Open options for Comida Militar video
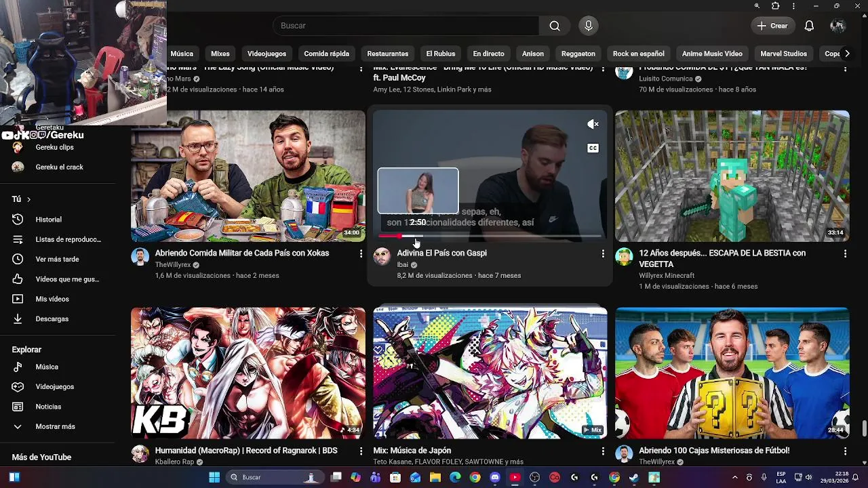Image resolution: width=868 pixels, height=488 pixels. (361, 253)
